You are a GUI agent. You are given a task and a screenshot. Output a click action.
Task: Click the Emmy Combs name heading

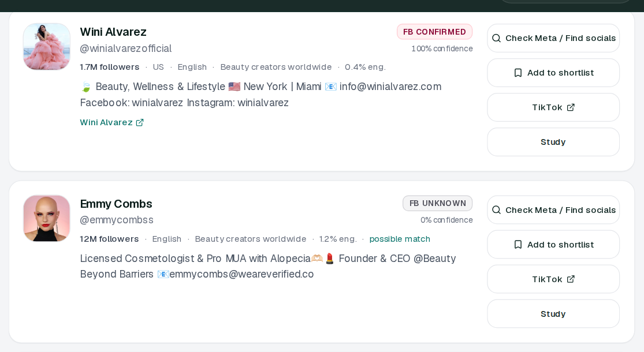pyautogui.click(x=116, y=204)
